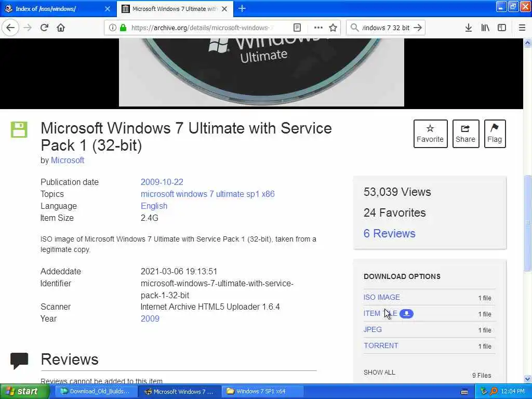
Task: Click the 53,039 Views text
Action: click(x=397, y=192)
